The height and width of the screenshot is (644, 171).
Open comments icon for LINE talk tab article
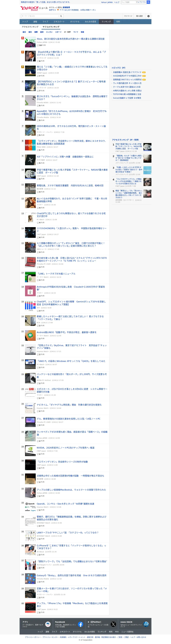coord(38,280)
